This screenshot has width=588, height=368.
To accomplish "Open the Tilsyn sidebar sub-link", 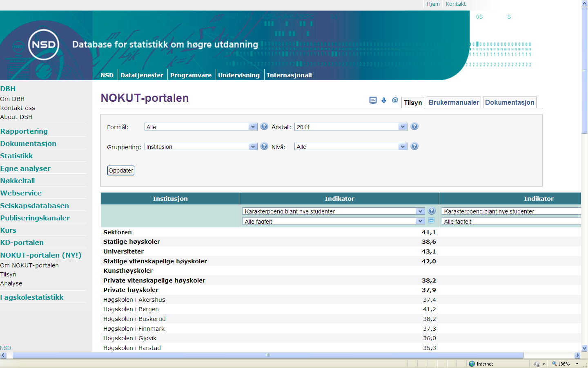I will click(x=8, y=274).
